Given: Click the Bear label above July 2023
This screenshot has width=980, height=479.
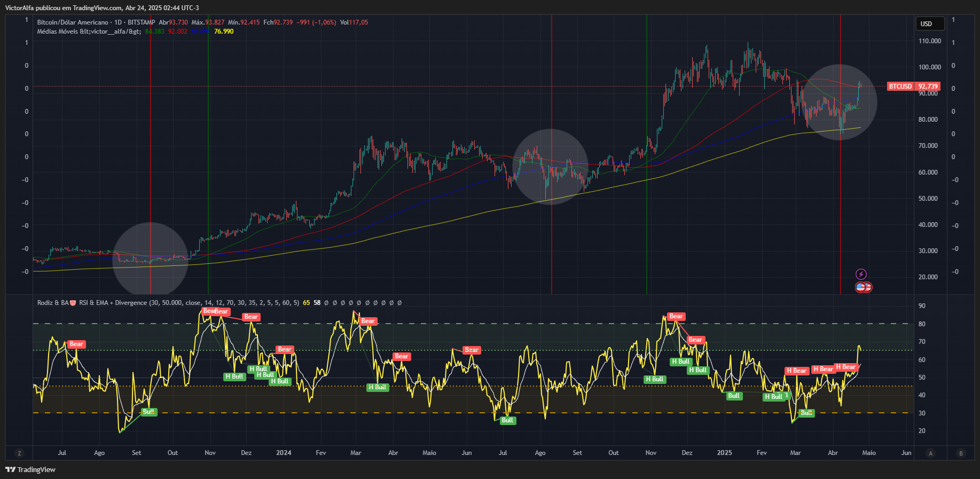Looking at the screenshot, I should click(76, 344).
